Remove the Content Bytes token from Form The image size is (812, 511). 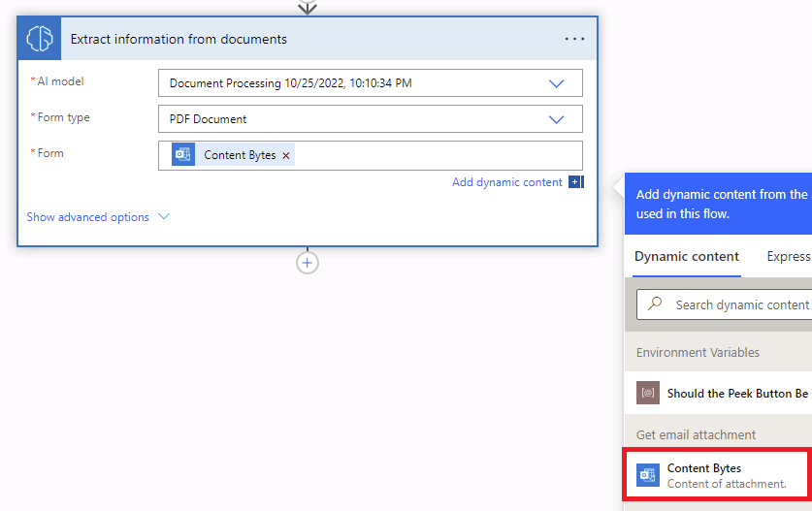286,155
